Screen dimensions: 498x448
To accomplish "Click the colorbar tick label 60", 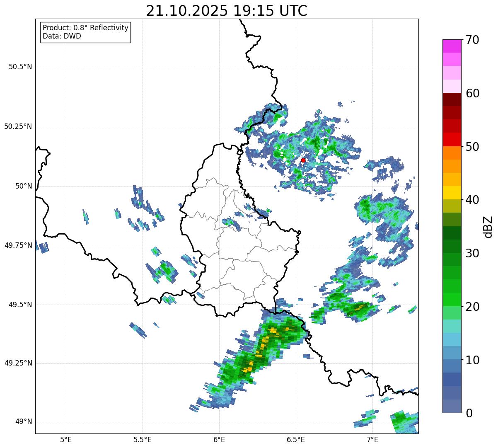I will pos(472,93).
